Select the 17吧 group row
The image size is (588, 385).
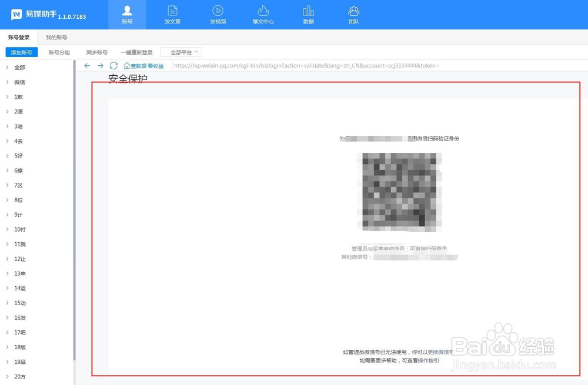36,332
